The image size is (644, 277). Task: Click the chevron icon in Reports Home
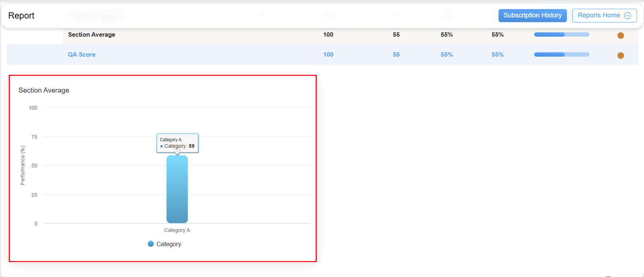click(x=627, y=16)
